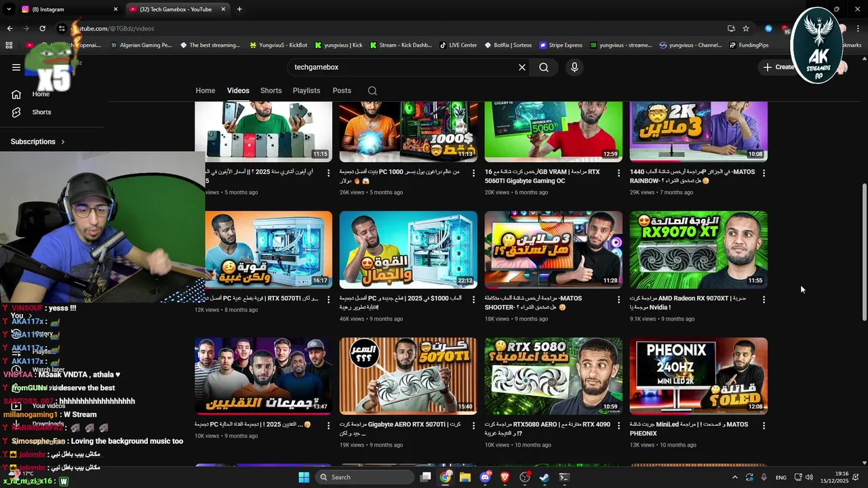Open the iPhone 2025 prices video thumbnail
The height and width of the screenshot is (488, 868).
(x=264, y=131)
